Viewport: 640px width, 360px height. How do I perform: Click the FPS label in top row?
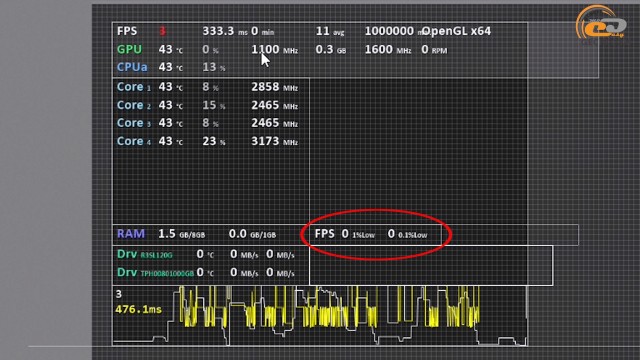[127, 31]
